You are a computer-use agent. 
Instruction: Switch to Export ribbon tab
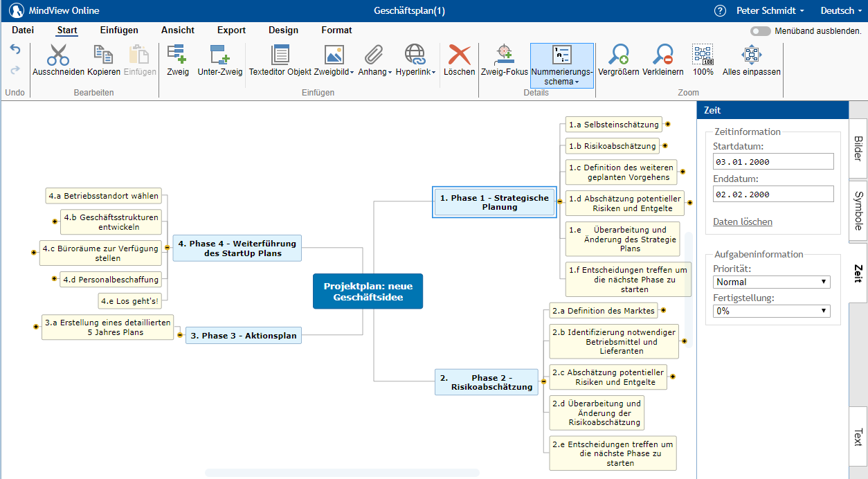pyautogui.click(x=231, y=30)
